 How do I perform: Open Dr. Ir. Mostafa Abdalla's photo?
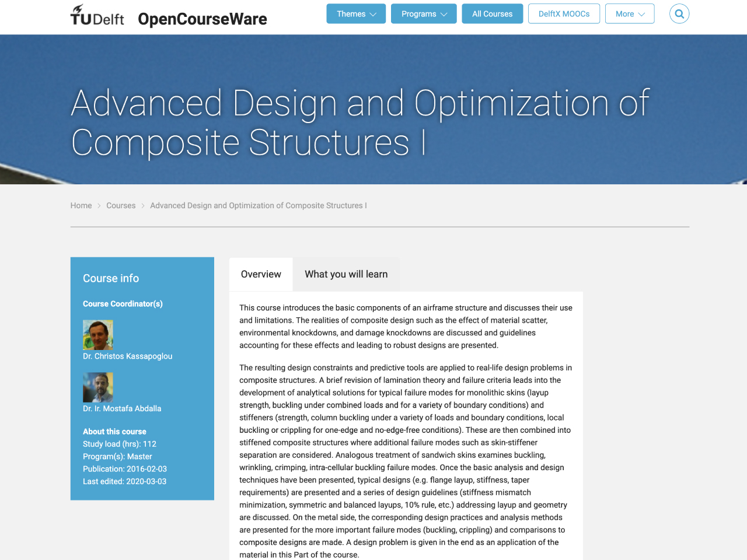coord(98,387)
